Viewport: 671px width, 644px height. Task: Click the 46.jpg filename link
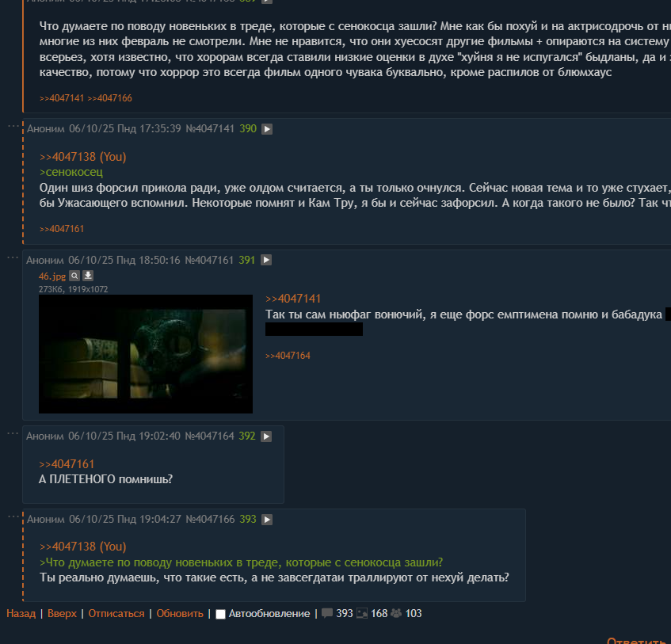[x=52, y=276]
